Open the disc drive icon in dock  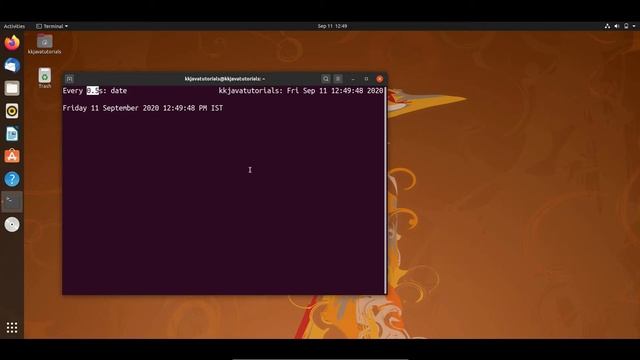coord(12,224)
